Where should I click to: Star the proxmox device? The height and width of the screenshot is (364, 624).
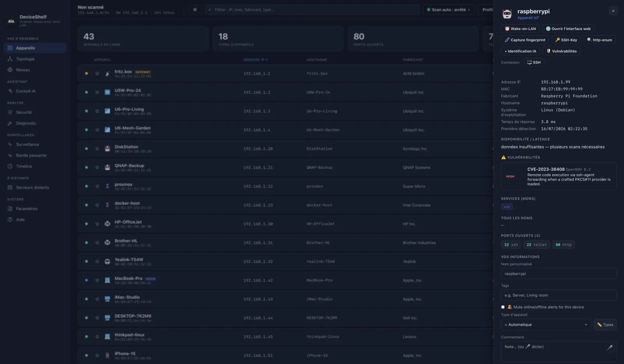97,186
